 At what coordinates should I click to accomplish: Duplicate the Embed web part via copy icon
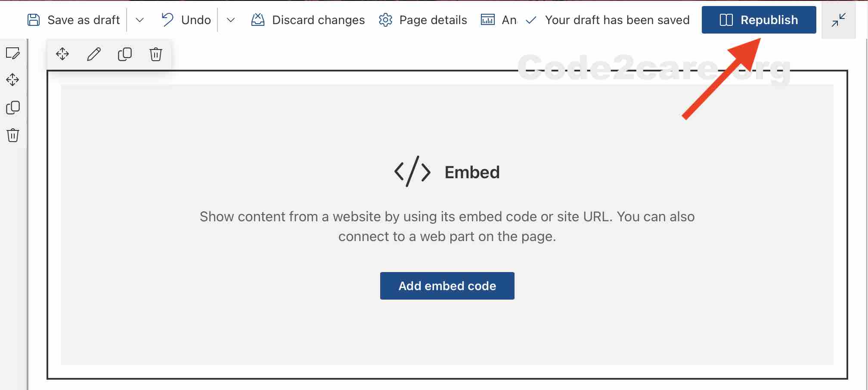(125, 54)
